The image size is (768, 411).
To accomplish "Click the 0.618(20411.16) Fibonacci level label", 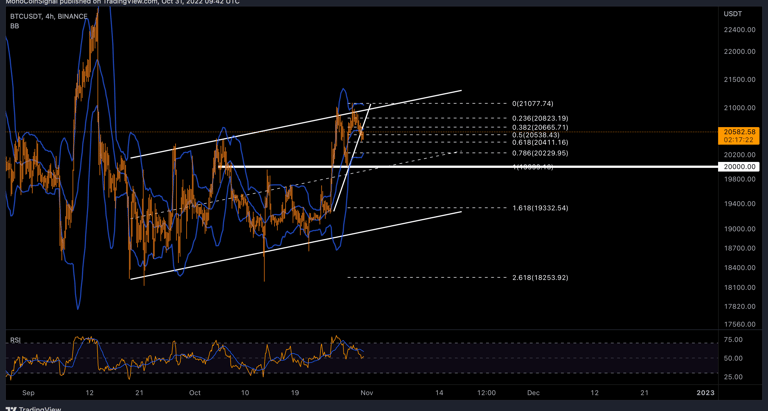I will click(540, 143).
